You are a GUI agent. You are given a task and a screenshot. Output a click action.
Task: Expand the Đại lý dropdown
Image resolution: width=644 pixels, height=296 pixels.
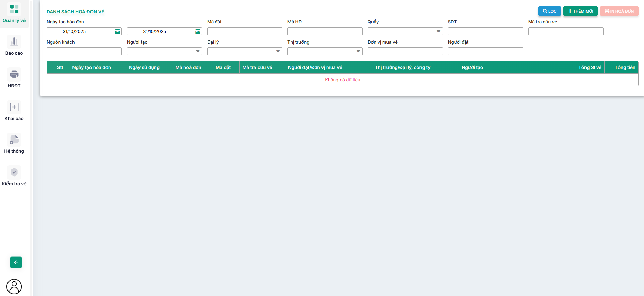point(278,52)
